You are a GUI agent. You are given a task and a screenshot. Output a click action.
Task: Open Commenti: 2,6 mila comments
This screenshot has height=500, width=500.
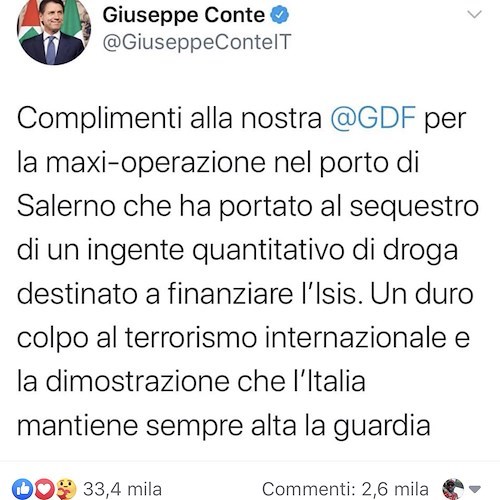pos(345,489)
